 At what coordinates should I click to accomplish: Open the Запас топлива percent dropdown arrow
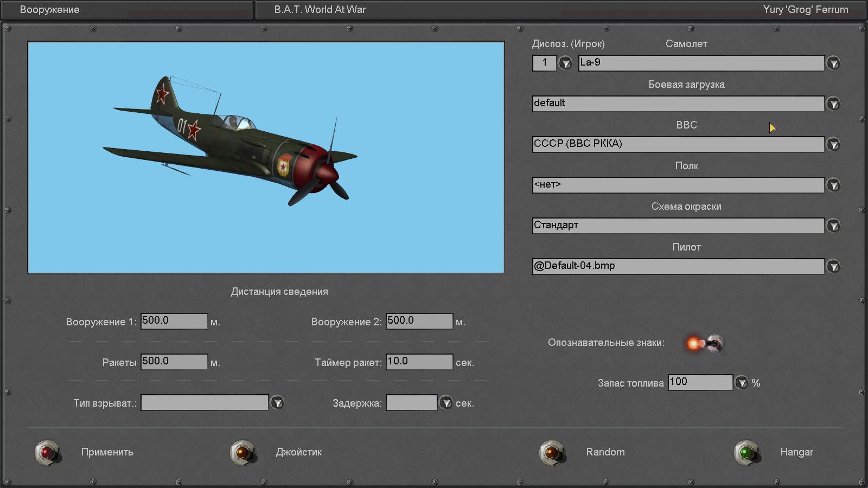(x=741, y=383)
